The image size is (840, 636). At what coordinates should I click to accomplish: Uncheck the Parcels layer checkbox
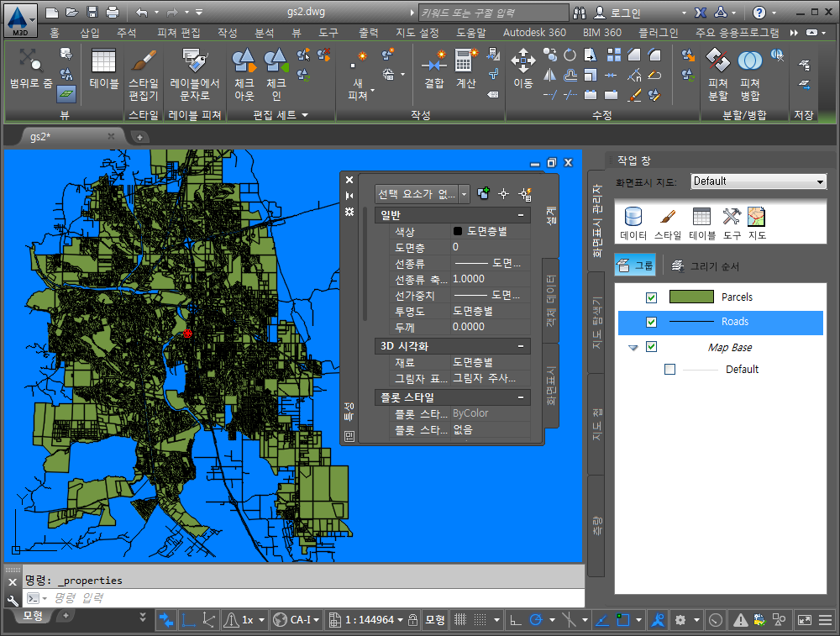coord(651,297)
